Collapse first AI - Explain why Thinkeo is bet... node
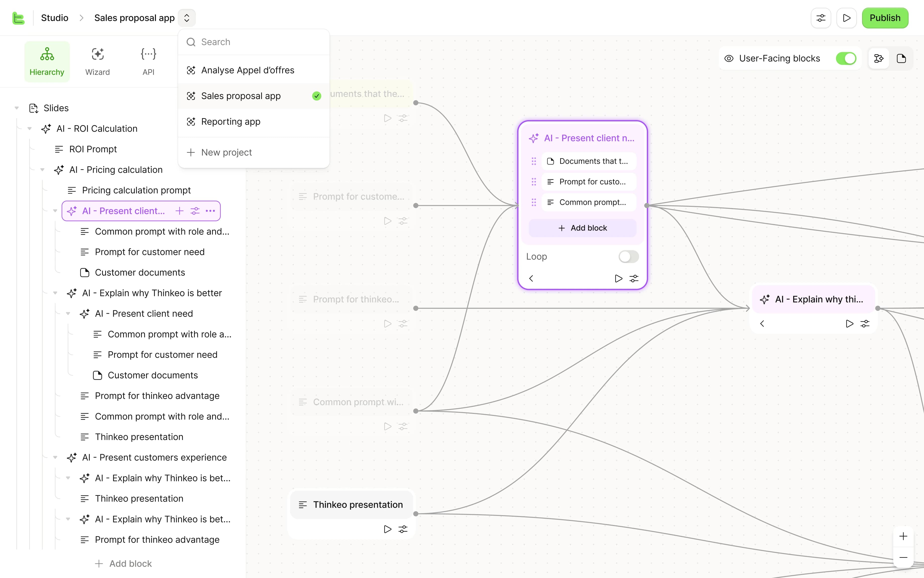Viewport: 924px width, 578px height. [68, 478]
